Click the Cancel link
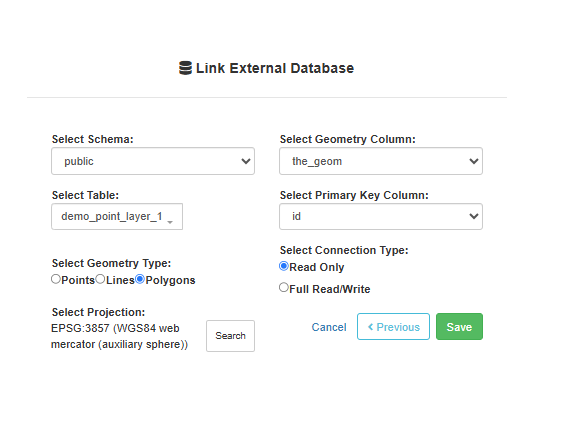Image resolution: width=563 pixels, height=439 pixels. 329,327
